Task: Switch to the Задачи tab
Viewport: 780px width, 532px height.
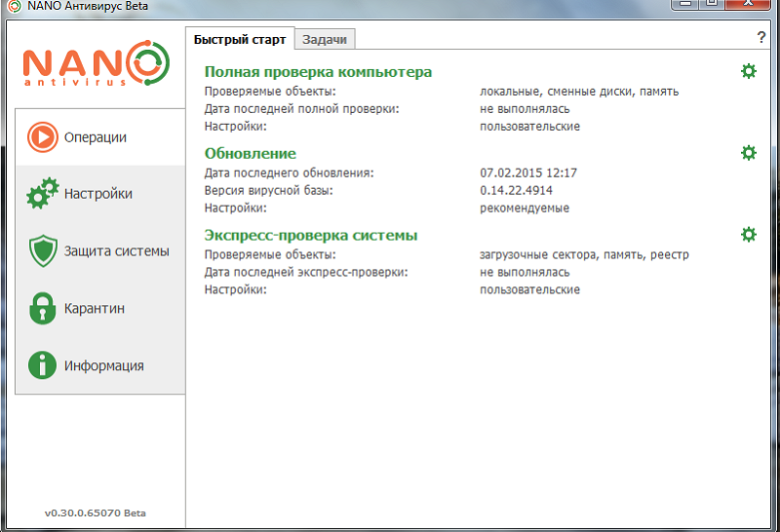Action: point(324,39)
